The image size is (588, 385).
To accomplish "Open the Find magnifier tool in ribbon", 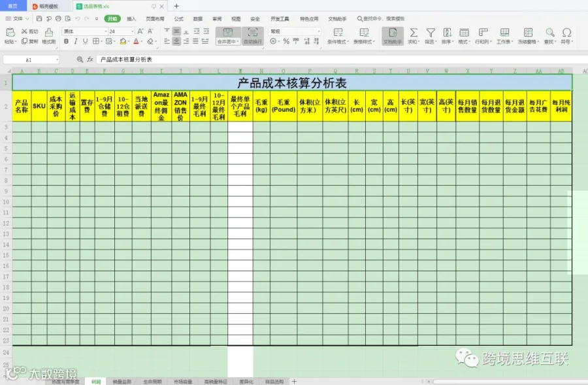I will [549, 33].
